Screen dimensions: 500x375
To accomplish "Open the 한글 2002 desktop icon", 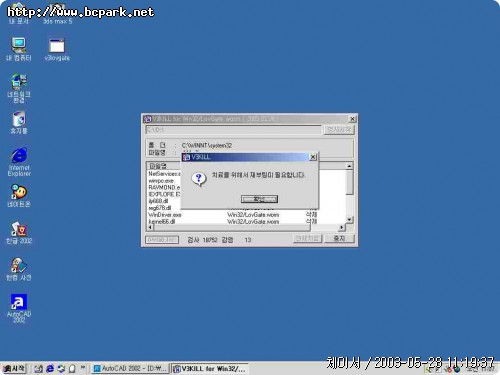I will 19,232.
